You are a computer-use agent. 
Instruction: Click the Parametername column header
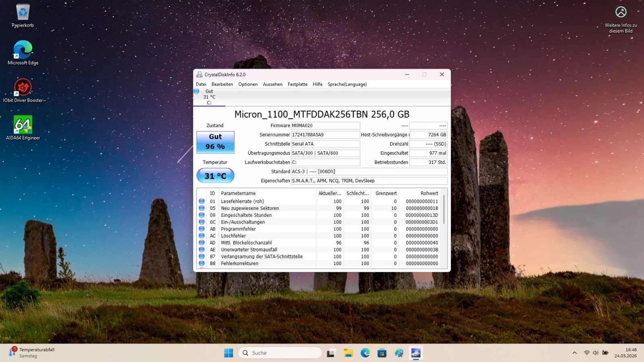coord(267,193)
